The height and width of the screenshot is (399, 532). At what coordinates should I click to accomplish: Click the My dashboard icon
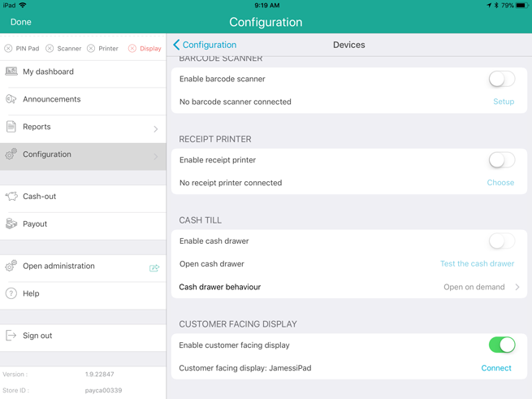11,72
